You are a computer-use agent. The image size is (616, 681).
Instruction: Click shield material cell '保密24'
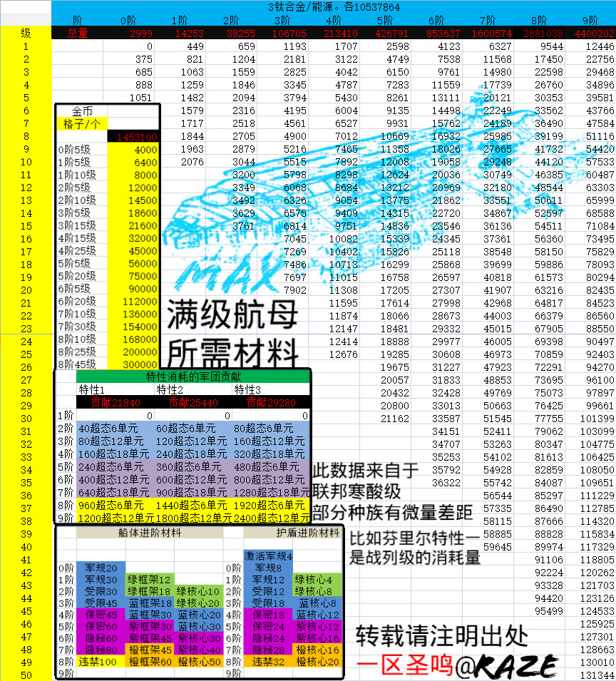[x=268, y=627]
